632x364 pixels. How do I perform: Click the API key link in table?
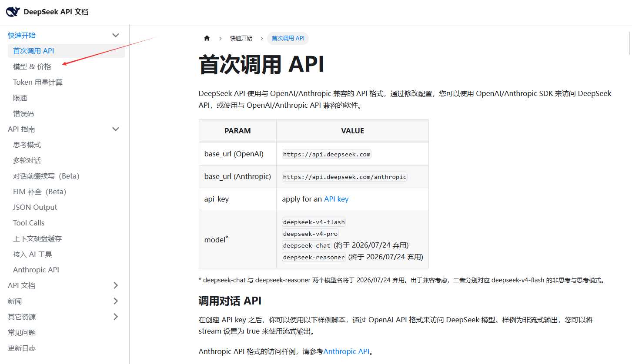click(336, 199)
